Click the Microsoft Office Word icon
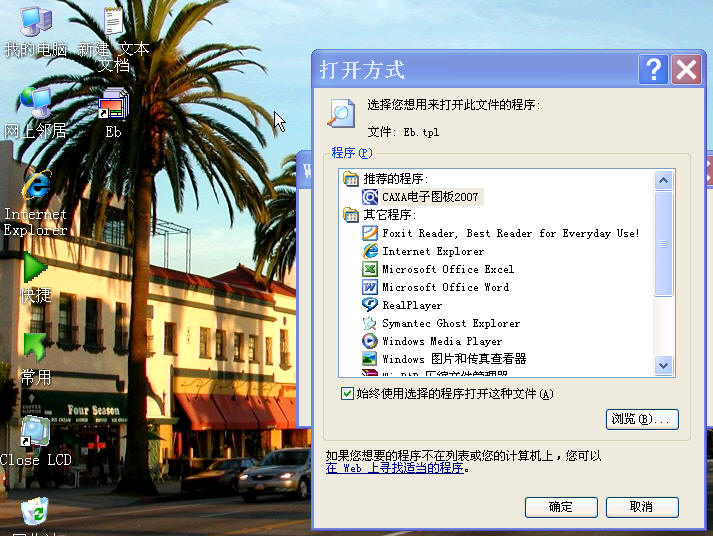The image size is (713, 536). tap(370, 287)
